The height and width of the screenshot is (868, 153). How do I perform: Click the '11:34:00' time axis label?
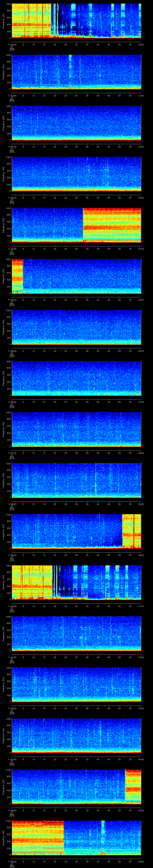pyautogui.click(x=12, y=300)
